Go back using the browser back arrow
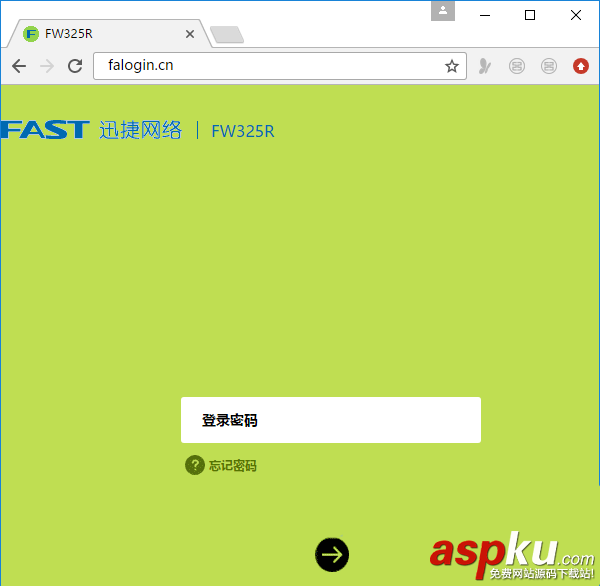Image resolution: width=600 pixels, height=586 pixels. point(19,66)
